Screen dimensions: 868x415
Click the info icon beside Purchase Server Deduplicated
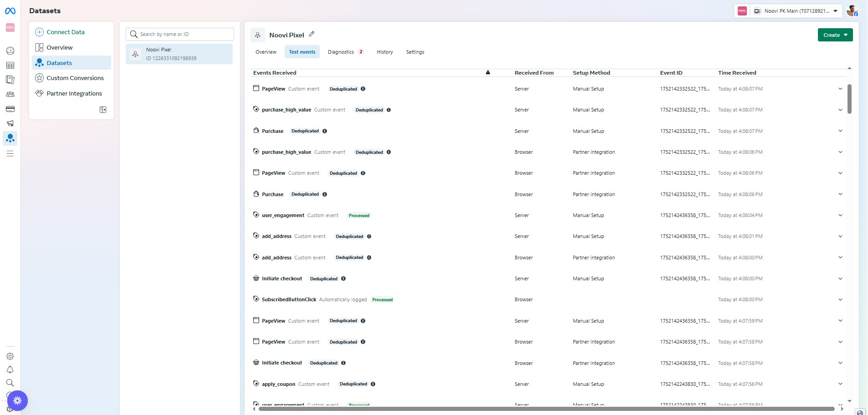[x=325, y=131]
